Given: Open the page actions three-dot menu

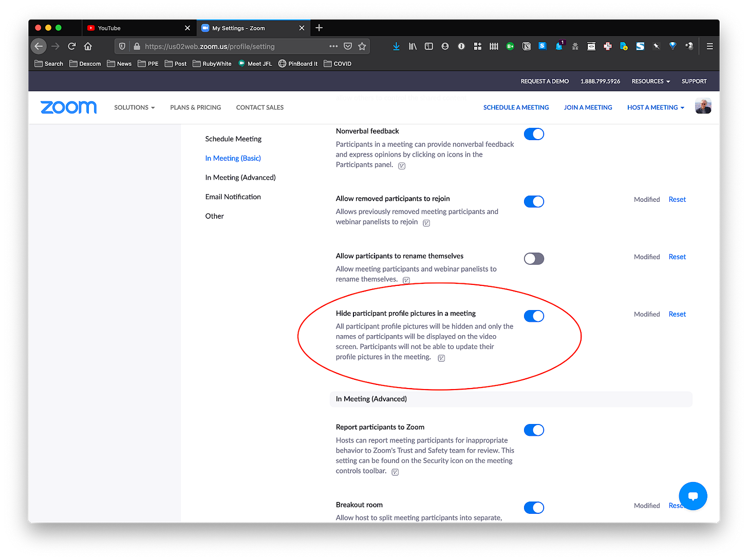Looking at the screenshot, I should tap(333, 46).
